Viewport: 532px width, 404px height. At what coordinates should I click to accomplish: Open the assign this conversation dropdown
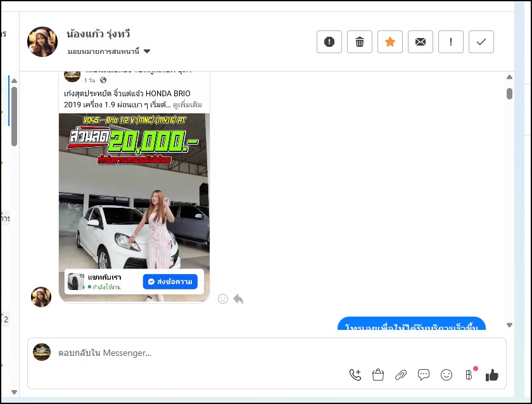[x=108, y=51]
